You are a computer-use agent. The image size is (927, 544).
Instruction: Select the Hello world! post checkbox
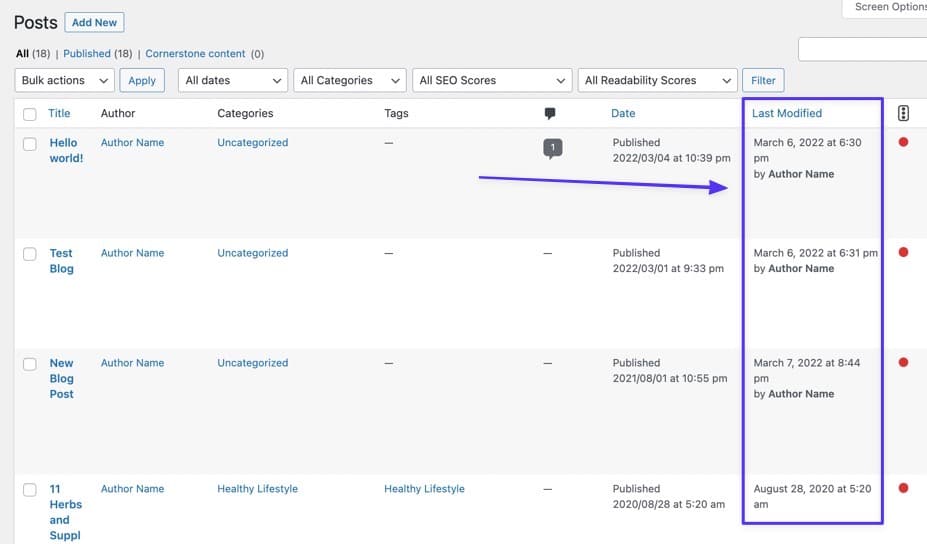coord(29,143)
